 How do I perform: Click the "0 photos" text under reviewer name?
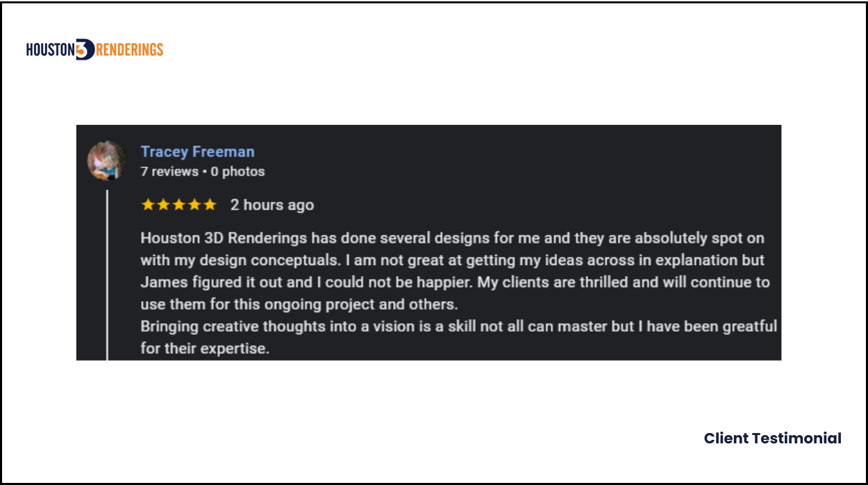237,171
